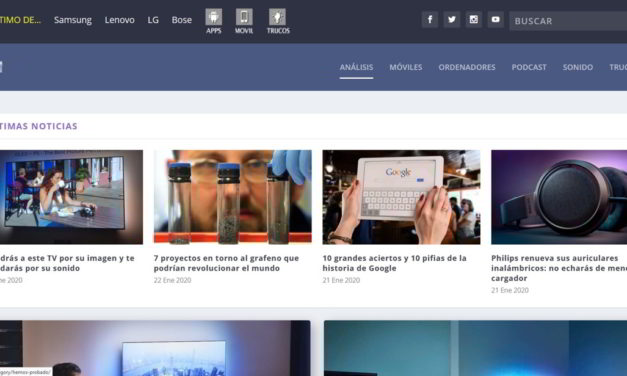Open the TV with café scene thumbnail

(x=71, y=197)
